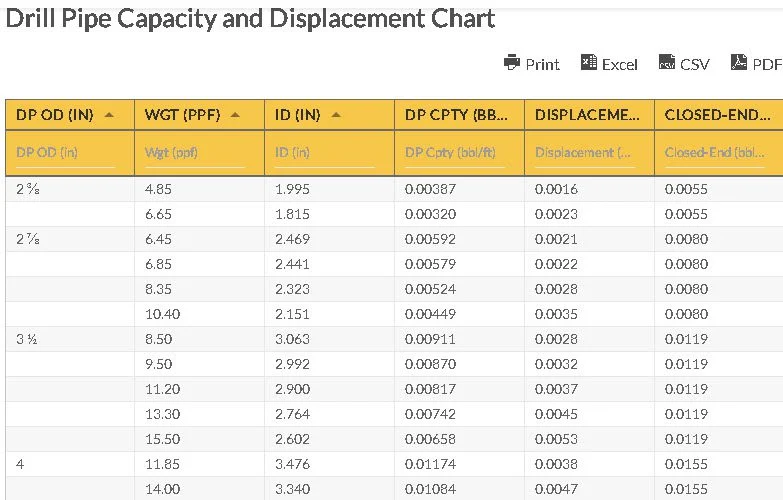Sort by the ID (IN) arrow
Screen dimensions: 783x500
click(336, 115)
